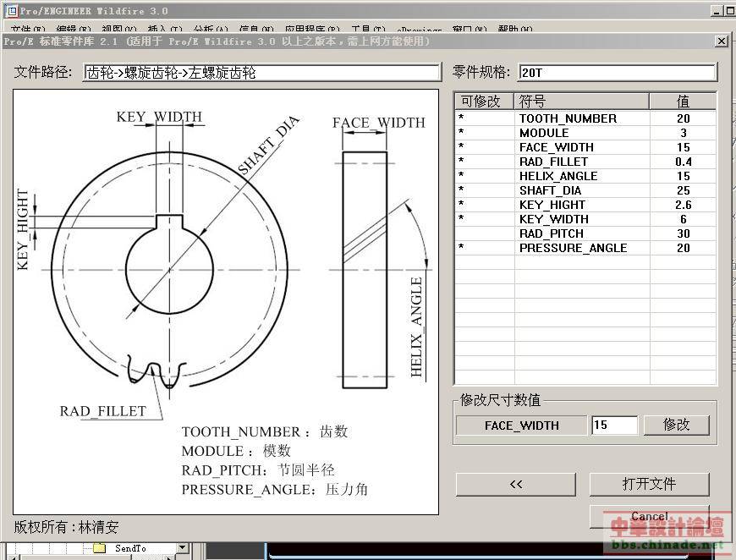Minimize the Pro/ENGINEER Wildfire main window

[x=717, y=11]
